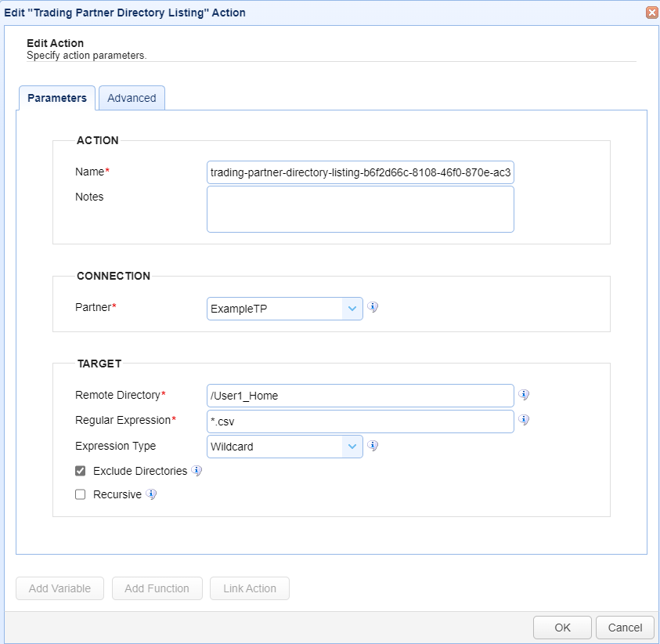Image resolution: width=660 pixels, height=644 pixels.
Task: Uncheck the Exclude Directories checkbox
Action: point(80,471)
